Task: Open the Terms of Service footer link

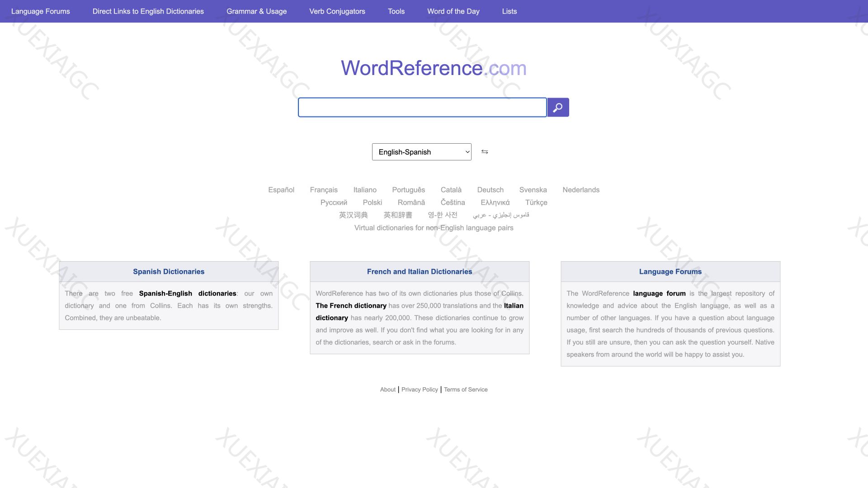Action: point(466,389)
